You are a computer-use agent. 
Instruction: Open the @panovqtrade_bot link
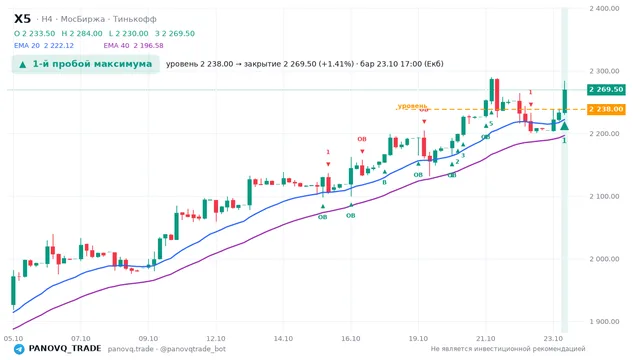(x=193, y=349)
